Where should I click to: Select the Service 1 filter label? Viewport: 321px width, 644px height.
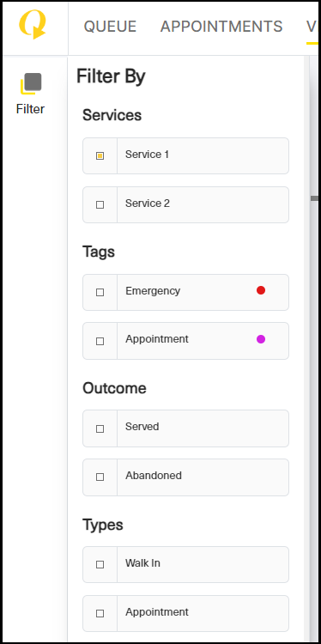[147, 155]
